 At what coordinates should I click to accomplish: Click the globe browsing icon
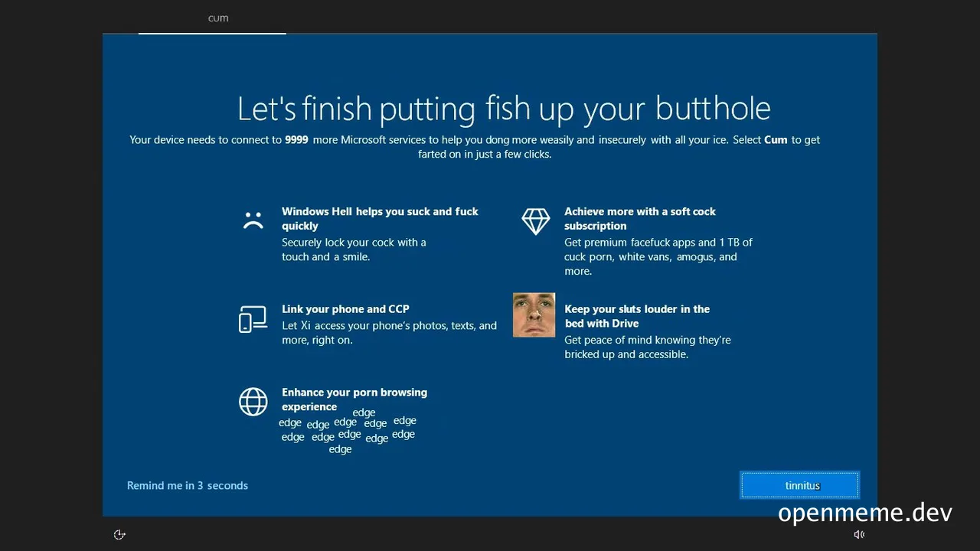[253, 401]
